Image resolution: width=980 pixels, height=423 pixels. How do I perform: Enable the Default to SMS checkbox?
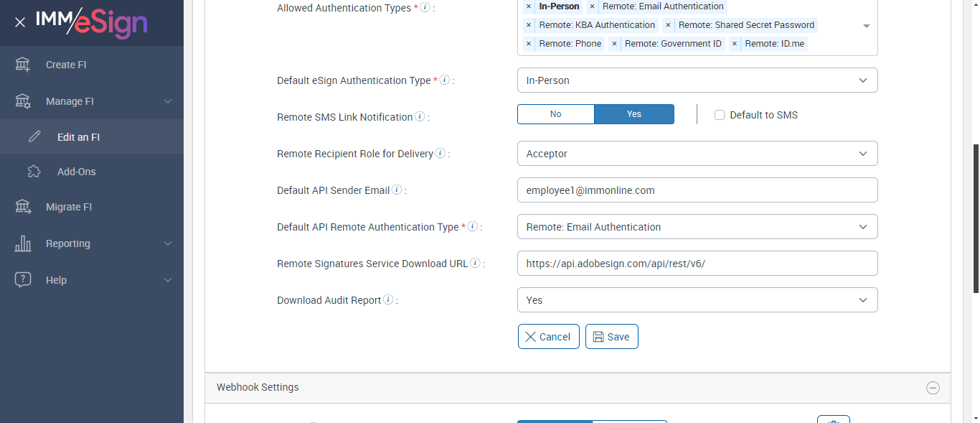(x=720, y=115)
